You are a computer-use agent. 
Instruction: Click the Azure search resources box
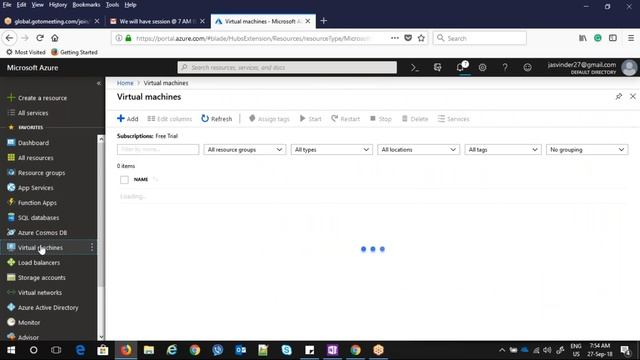click(287, 67)
